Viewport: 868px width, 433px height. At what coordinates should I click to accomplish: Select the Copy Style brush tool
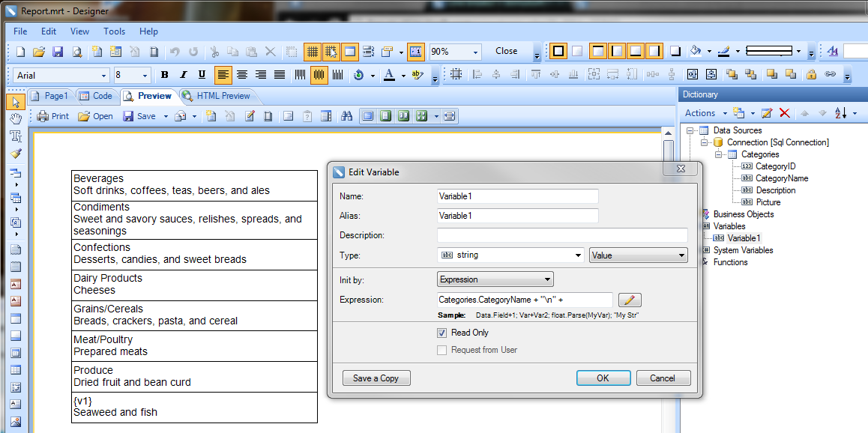(16, 153)
